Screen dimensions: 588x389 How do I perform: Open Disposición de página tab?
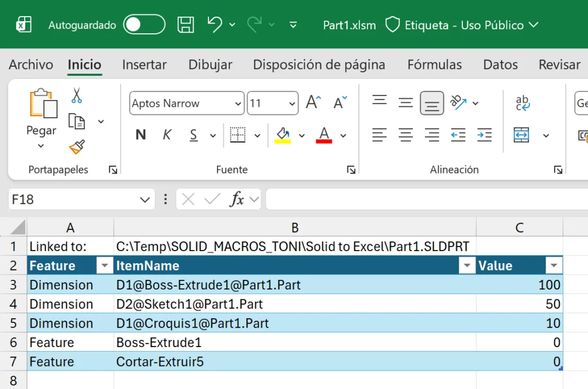coord(319,64)
